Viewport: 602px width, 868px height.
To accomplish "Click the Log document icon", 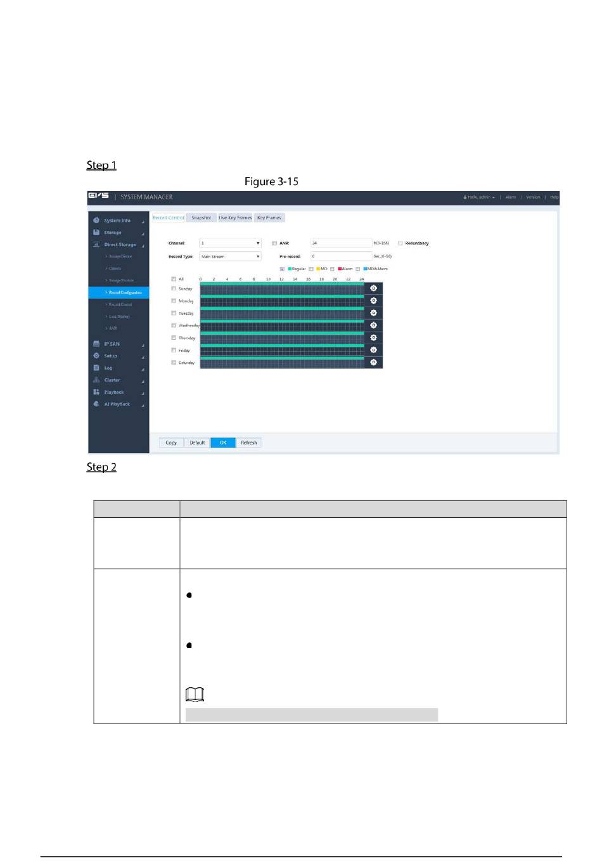I will click(96, 368).
